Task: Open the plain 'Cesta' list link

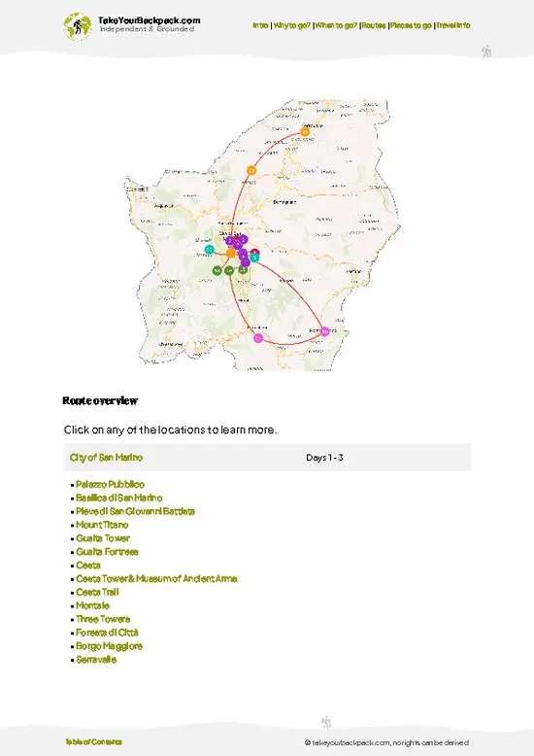Action: [x=88, y=566]
